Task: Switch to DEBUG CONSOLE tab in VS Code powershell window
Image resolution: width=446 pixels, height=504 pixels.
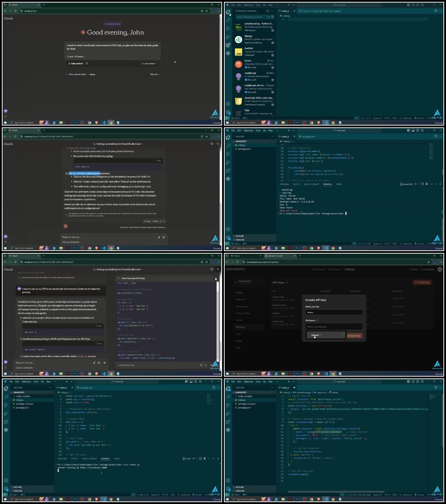Action: pyautogui.click(x=312, y=184)
